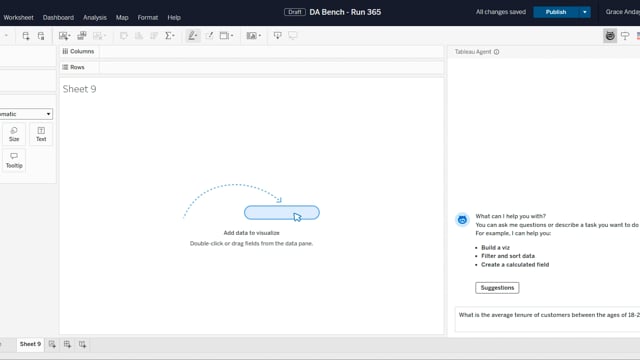Toggle the Tableau Agent toolbar icon
The width and height of the screenshot is (640, 360).
tap(610, 36)
